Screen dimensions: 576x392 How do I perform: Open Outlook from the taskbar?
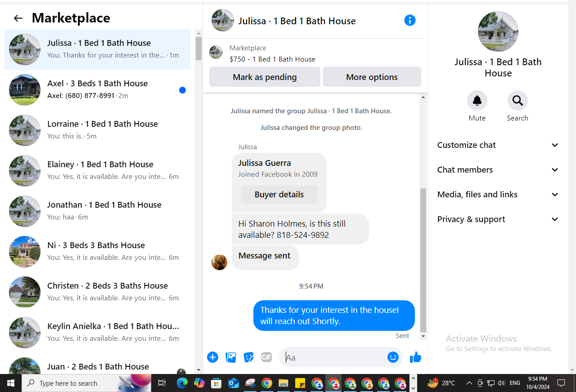tap(233, 383)
